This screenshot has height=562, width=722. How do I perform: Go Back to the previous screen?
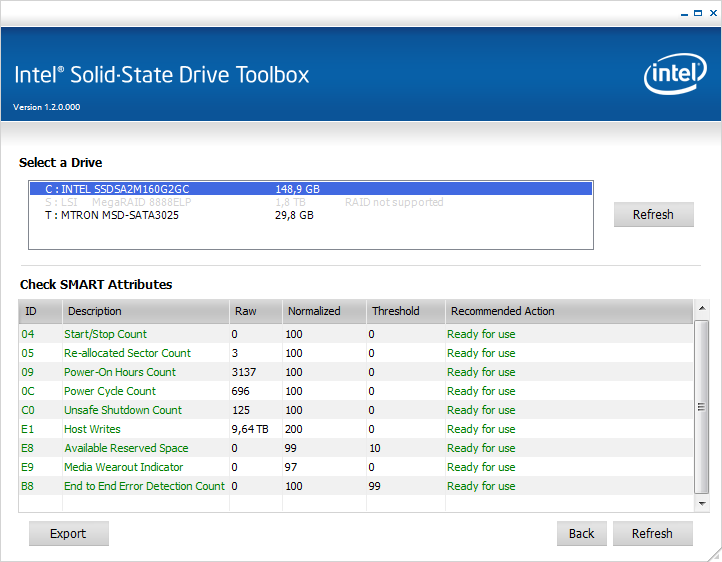point(582,533)
